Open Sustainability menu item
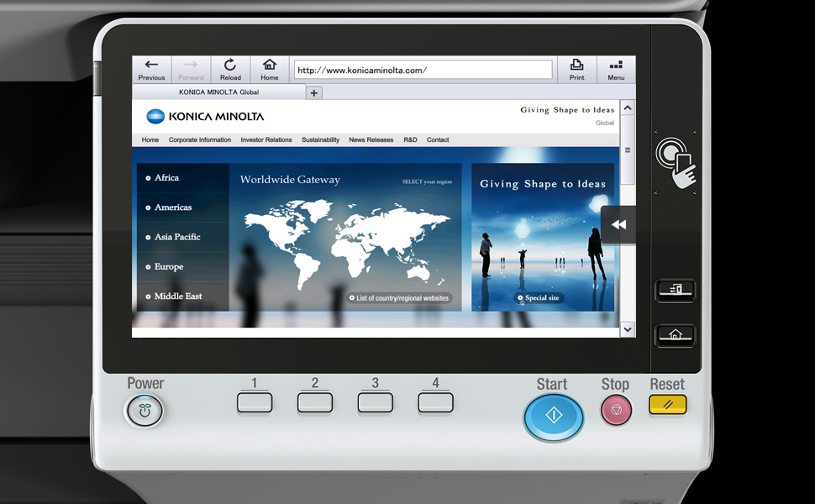Screen dimensions: 815x504 point(320,139)
